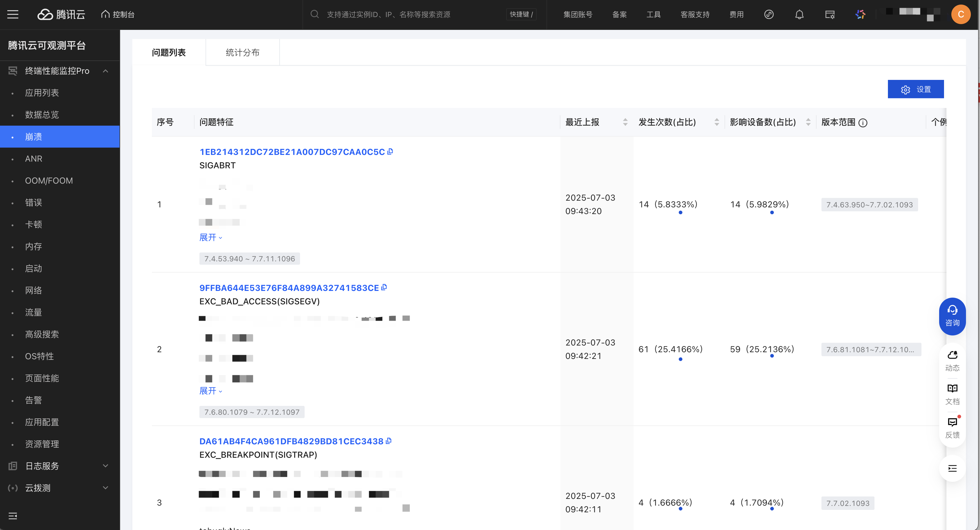Open the notifications bell
Image resolution: width=980 pixels, height=530 pixels.
799,14
